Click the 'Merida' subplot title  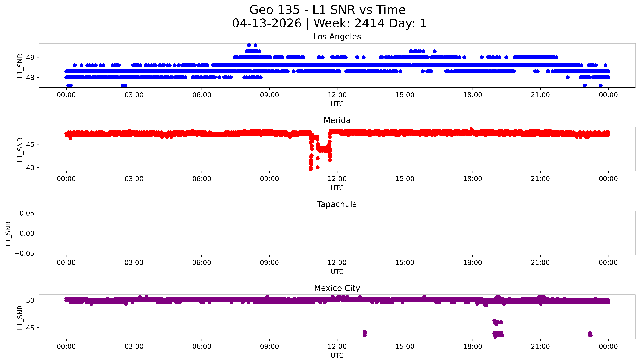337,120
